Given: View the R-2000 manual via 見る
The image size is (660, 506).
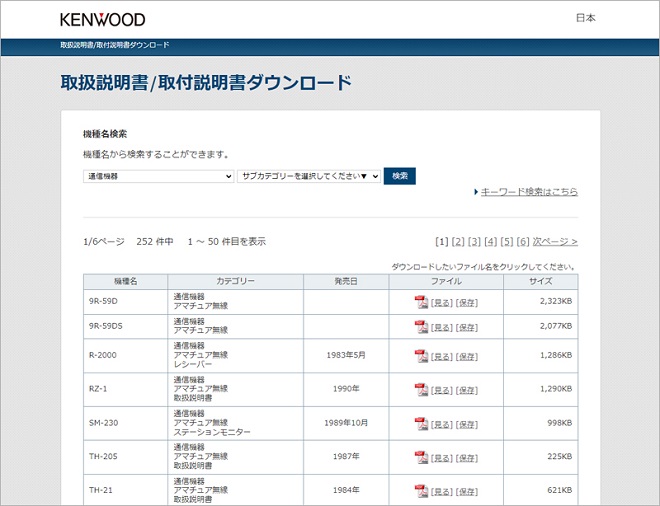Looking at the screenshot, I should [442, 357].
